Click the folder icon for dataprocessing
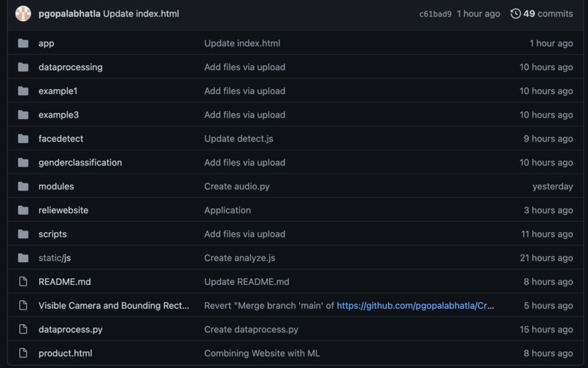The height and width of the screenshot is (368, 588). pyautogui.click(x=23, y=67)
